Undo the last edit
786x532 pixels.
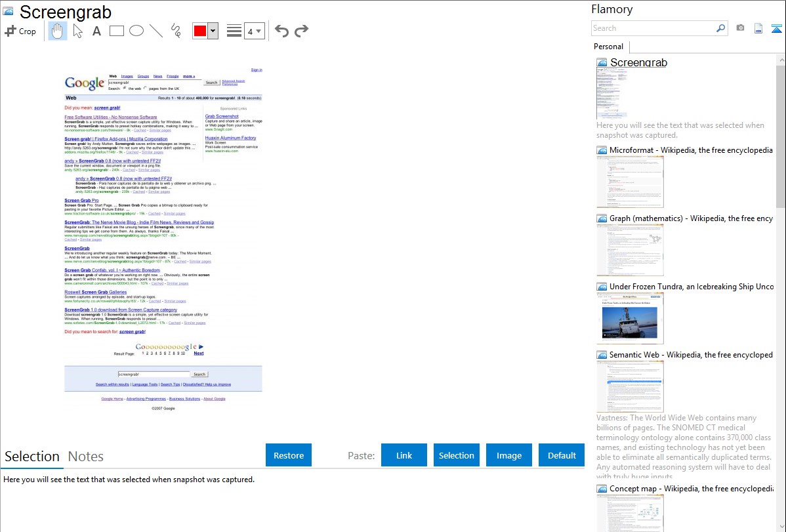coord(281,31)
